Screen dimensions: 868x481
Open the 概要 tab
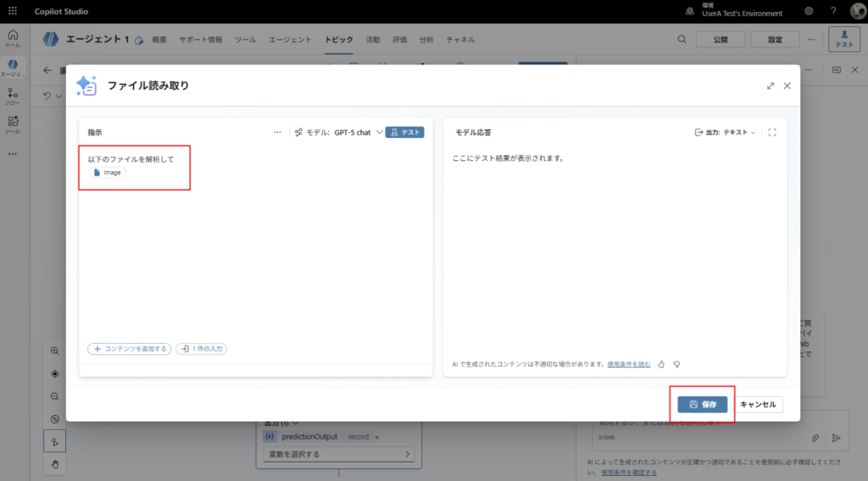(159, 39)
